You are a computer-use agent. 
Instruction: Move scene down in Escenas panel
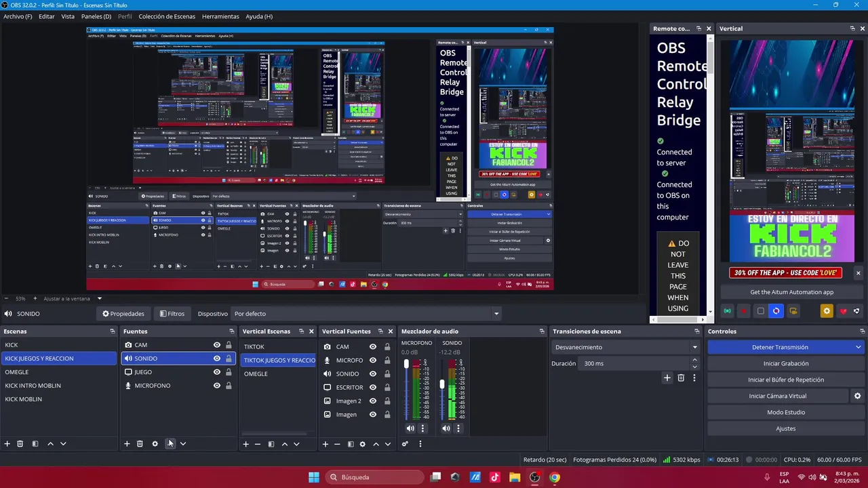tap(63, 444)
